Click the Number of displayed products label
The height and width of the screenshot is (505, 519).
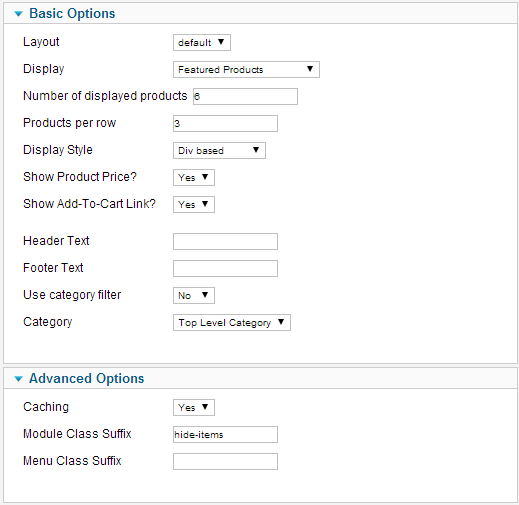click(105, 96)
